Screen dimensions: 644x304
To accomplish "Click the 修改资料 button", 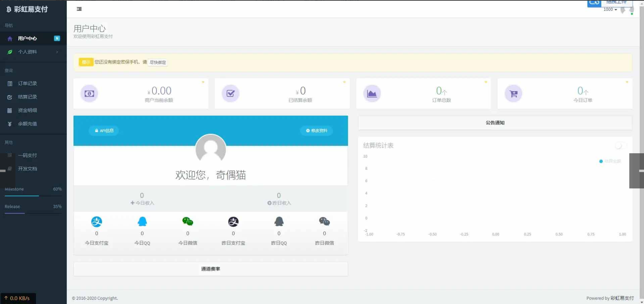I will coord(317,131).
